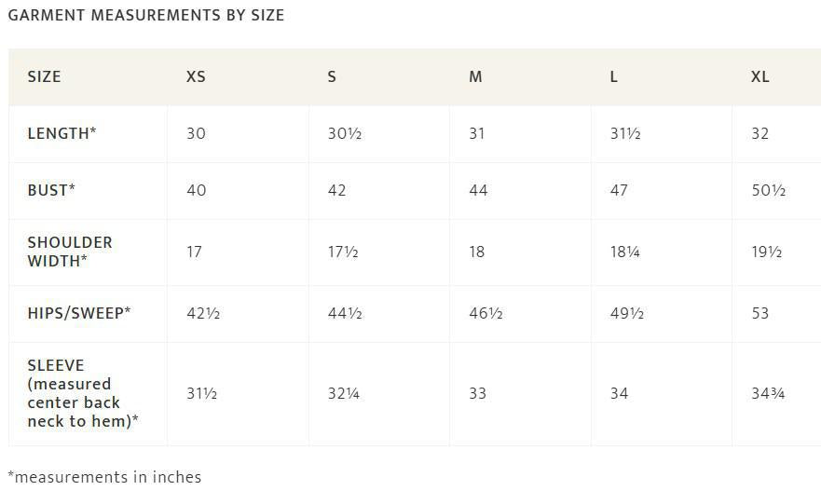Select the XL column header
Viewport: 821px width, 504px height.
760,76
